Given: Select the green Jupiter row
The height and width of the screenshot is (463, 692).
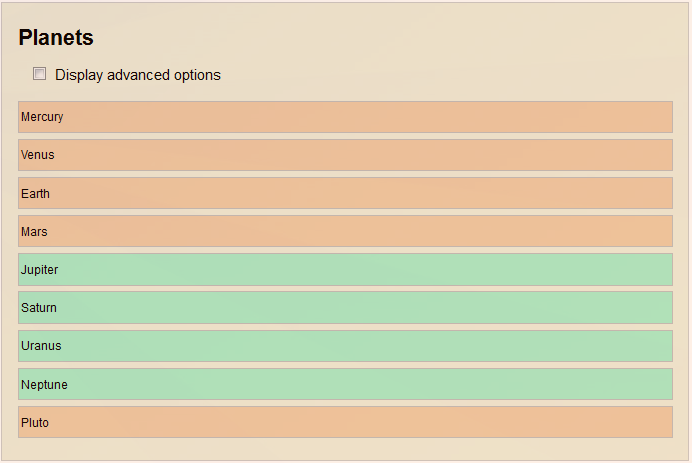Looking at the screenshot, I should pyautogui.click(x=345, y=270).
